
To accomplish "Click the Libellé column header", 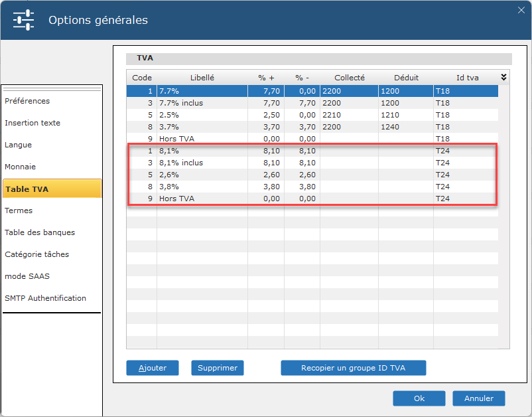I will click(x=202, y=77).
